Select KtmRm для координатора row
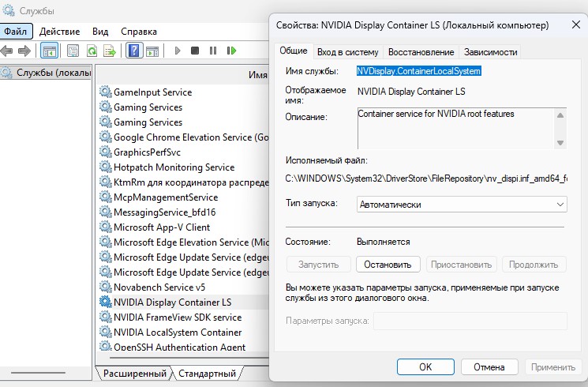588x387 pixels. coord(184,182)
